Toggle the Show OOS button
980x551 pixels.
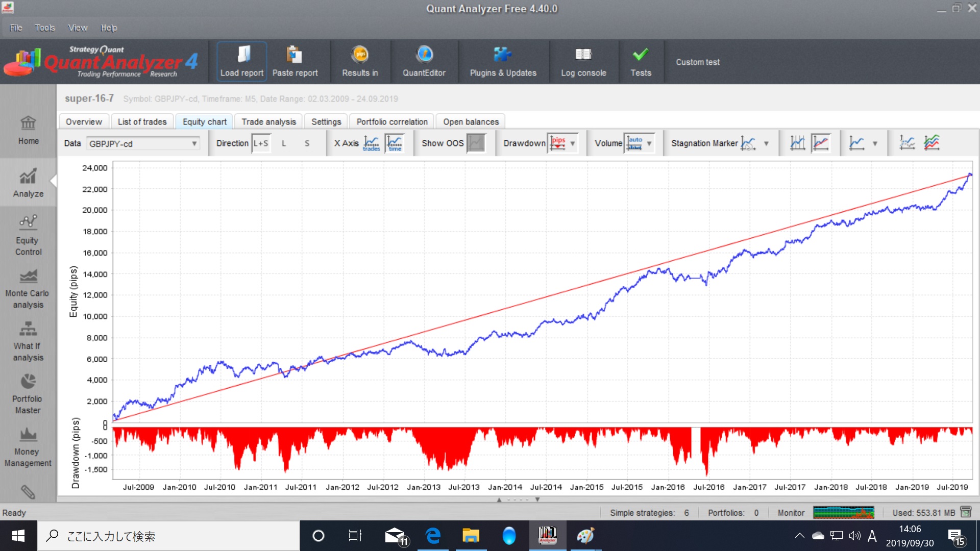coord(476,143)
